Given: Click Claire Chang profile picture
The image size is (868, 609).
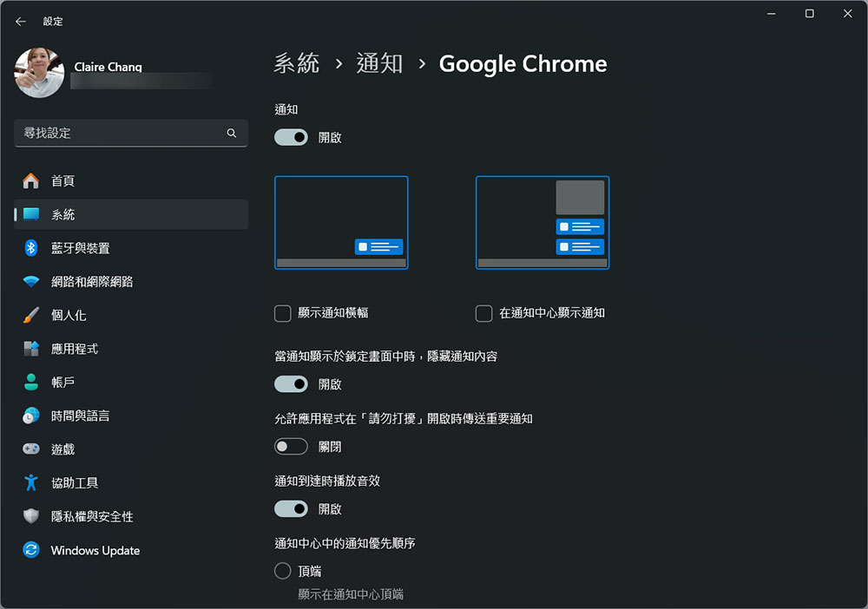Looking at the screenshot, I should click(x=39, y=73).
